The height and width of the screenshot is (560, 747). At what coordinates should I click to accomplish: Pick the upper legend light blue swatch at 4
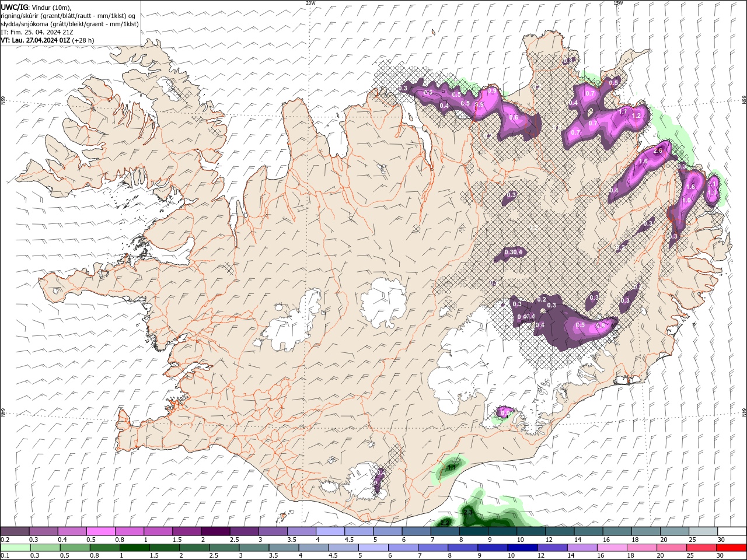click(330, 531)
